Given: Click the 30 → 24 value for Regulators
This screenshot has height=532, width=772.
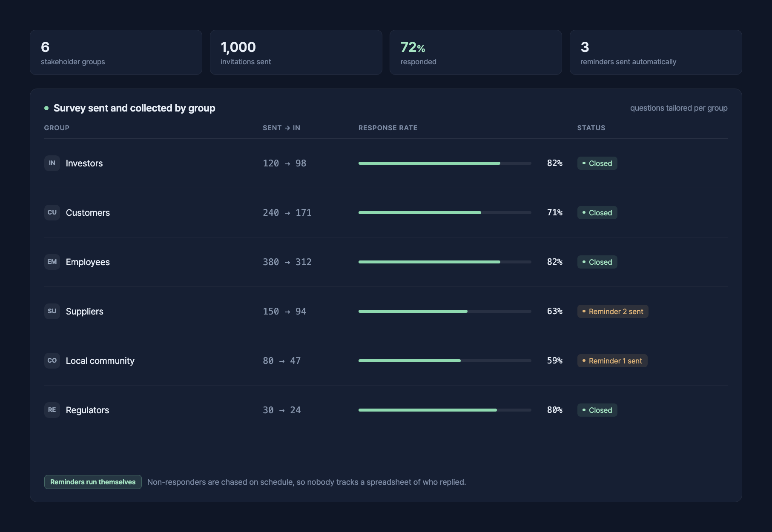Looking at the screenshot, I should coord(281,410).
